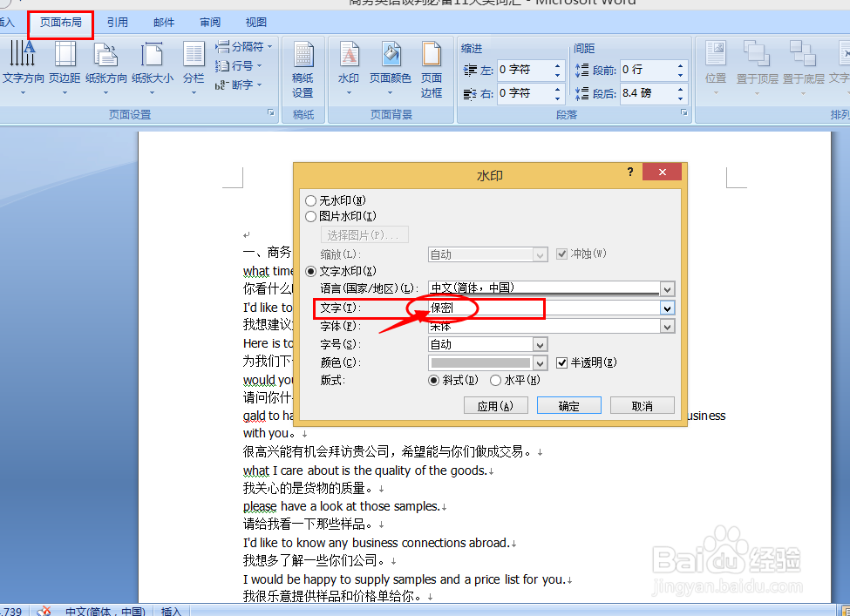Click the line 我关心的是货物的质量。
This screenshot has width=850, height=616.
(308, 488)
